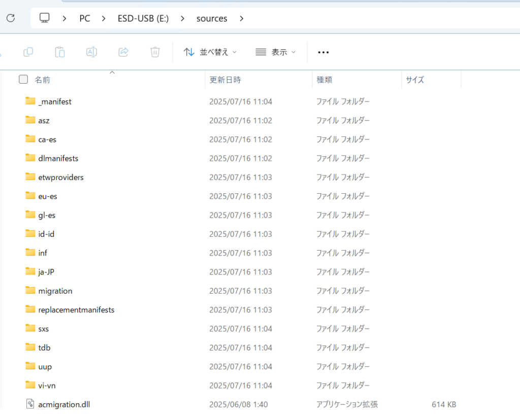Select the ja-JP folder

pyautogui.click(x=46, y=272)
